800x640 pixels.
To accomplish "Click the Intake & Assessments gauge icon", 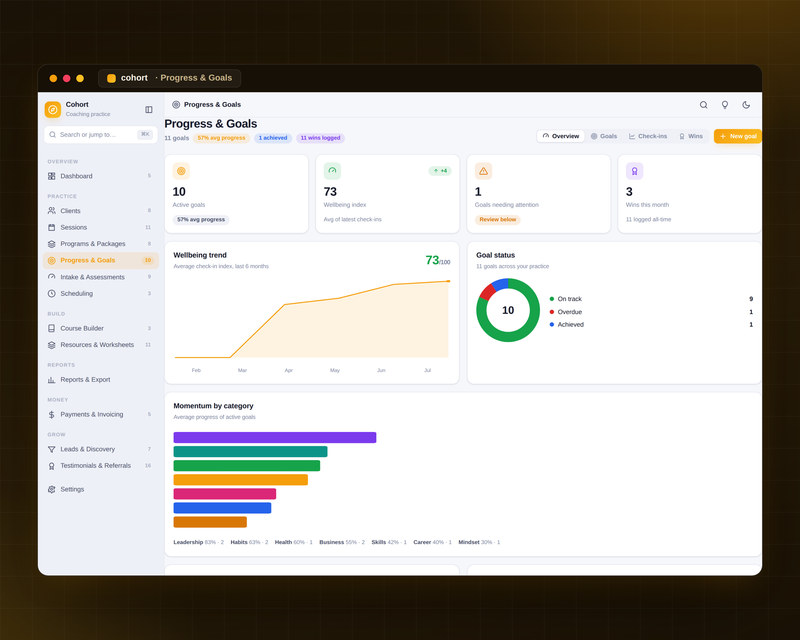I will click(x=52, y=277).
